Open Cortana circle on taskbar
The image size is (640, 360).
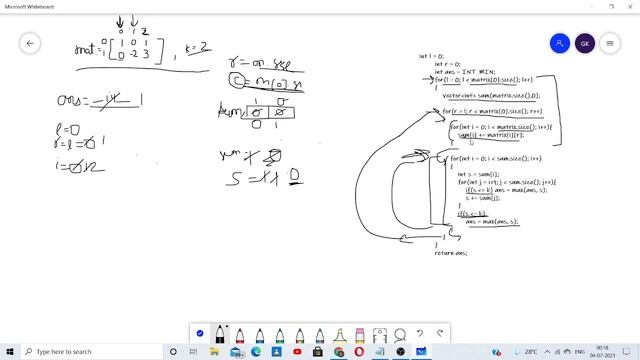click(173, 351)
